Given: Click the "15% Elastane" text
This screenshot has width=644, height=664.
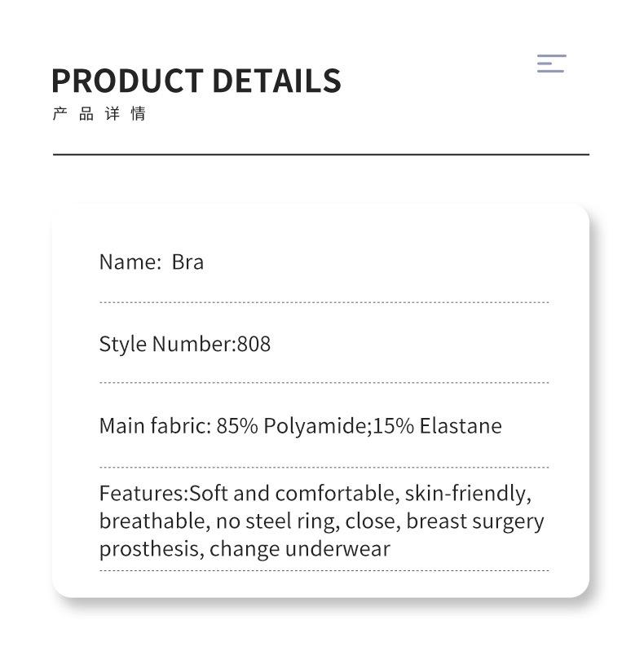Looking at the screenshot, I should (x=438, y=425).
